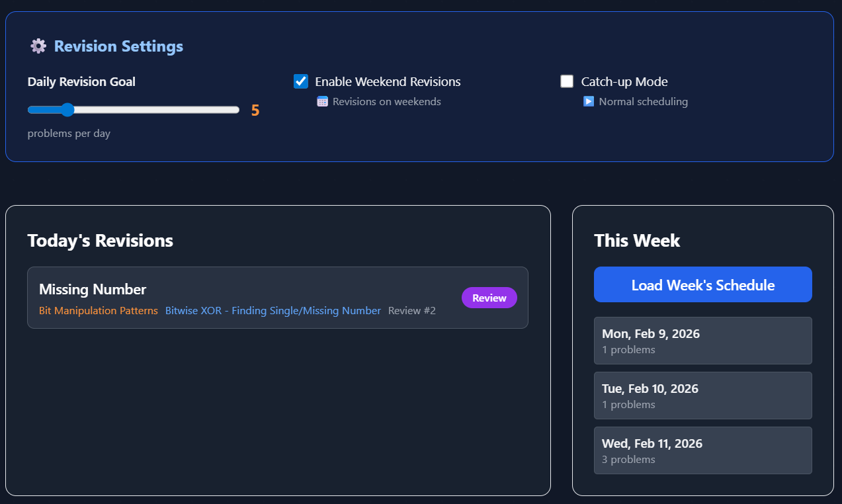Open the Bitwise XOR pattern link
This screenshot has width=842, height=504.
[x=273, y=311]
